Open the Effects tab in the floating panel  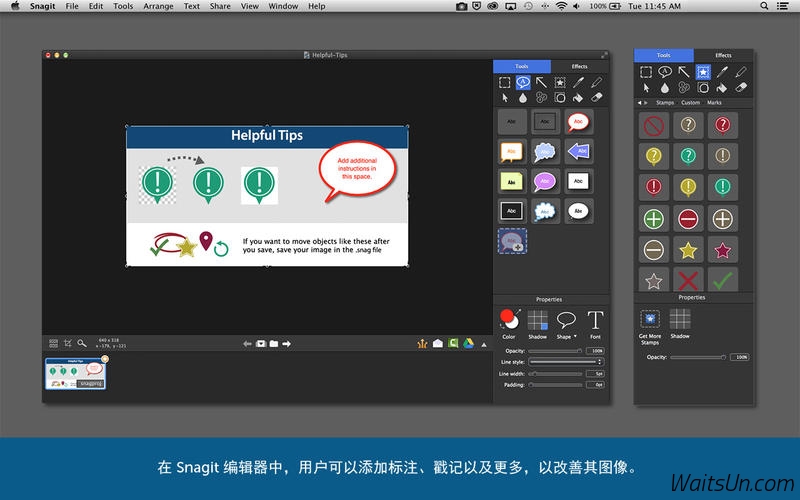(x=723, y=55)
